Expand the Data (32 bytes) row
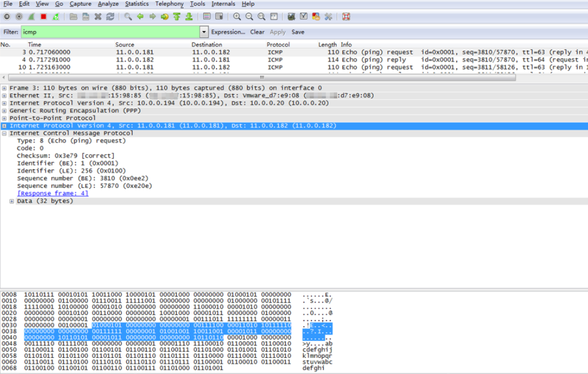 pos(11,201)
